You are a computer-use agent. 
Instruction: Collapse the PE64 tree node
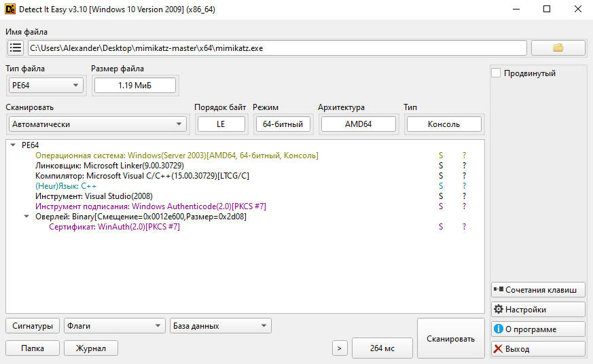(x=13, y=145)
